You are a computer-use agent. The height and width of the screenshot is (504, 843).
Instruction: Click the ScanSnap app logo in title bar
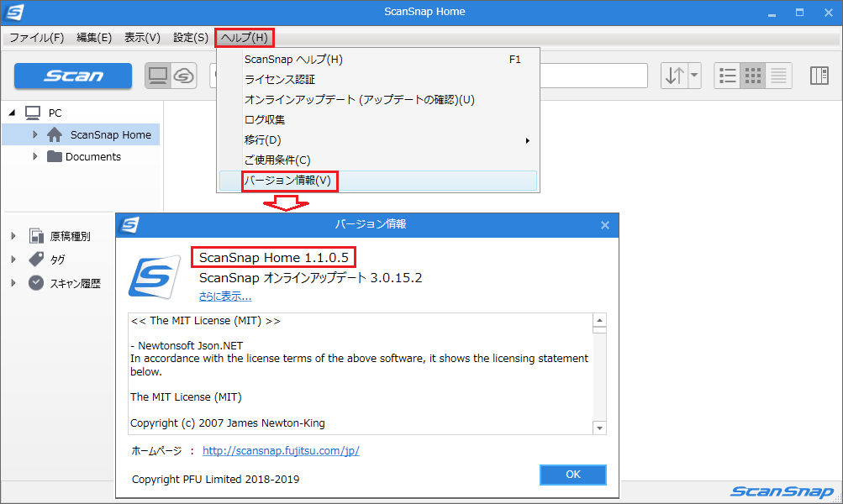14,12
